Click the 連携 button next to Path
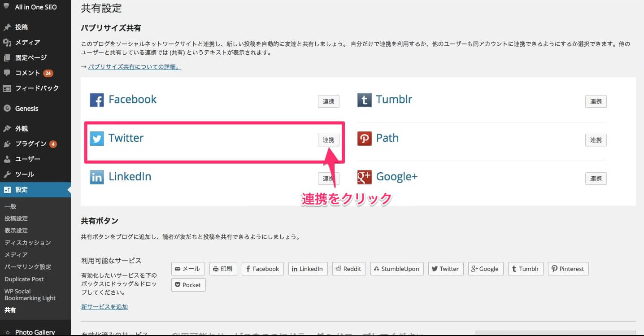The height and width of the screenshot is (336, 644). coord(596,140)
